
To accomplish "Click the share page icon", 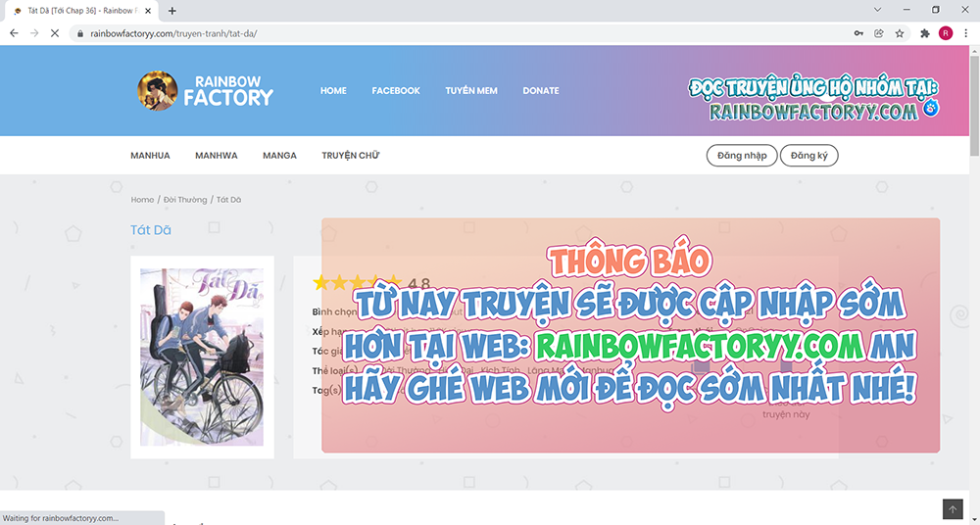I will (879, 32).
